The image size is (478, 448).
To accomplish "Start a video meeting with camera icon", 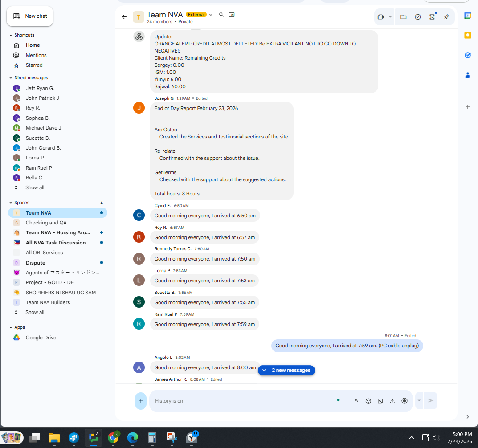I will pyautogui.click(x=381, y=17).
